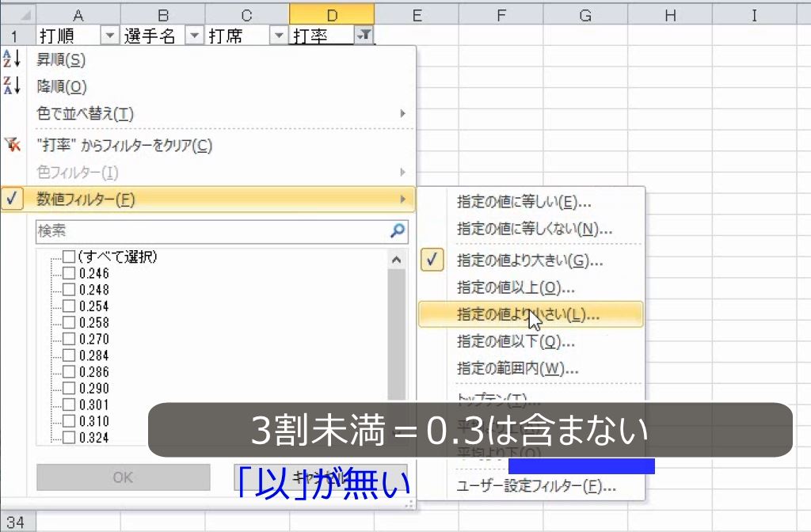Check the 0.258 value checkbox
The image size is (811, 532).
click(68, 323)
